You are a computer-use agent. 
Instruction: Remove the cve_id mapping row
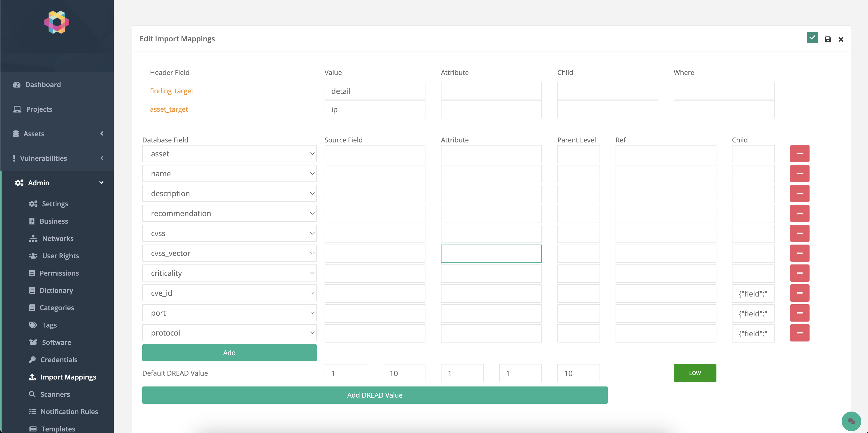800,293
